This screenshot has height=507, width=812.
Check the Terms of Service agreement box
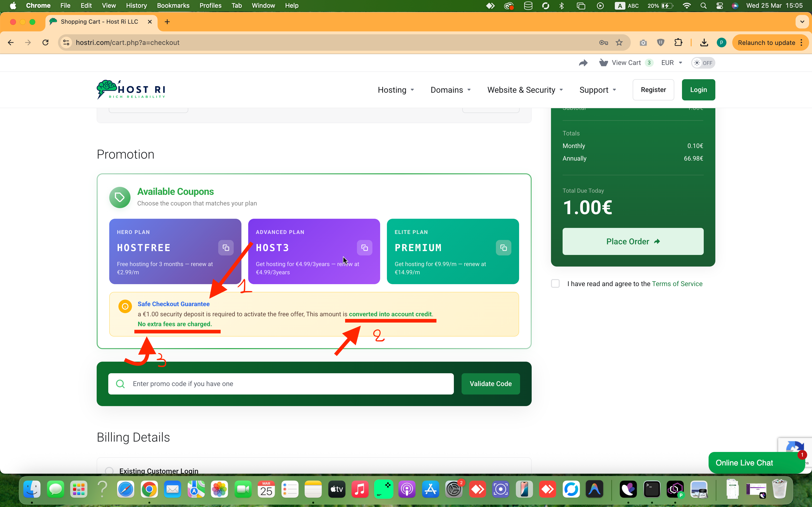click(555, 284)
